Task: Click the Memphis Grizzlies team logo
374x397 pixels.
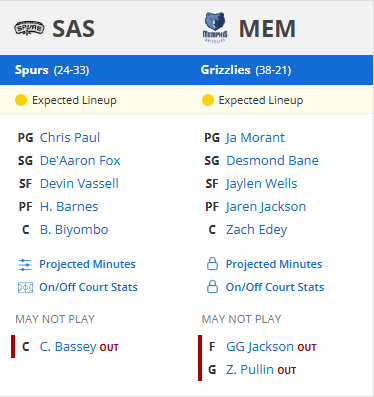Action: tap(215, 27)
